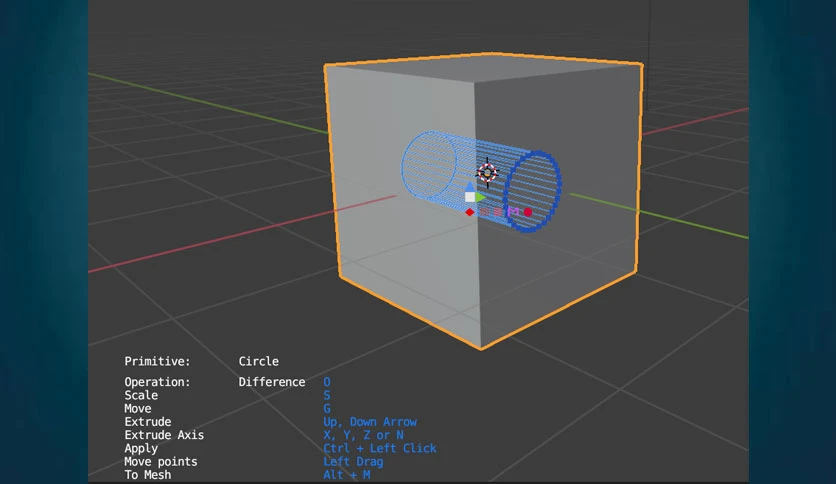836x484 pixels.
Task: Click the white square gizmo center
Action: coord(470,197)
